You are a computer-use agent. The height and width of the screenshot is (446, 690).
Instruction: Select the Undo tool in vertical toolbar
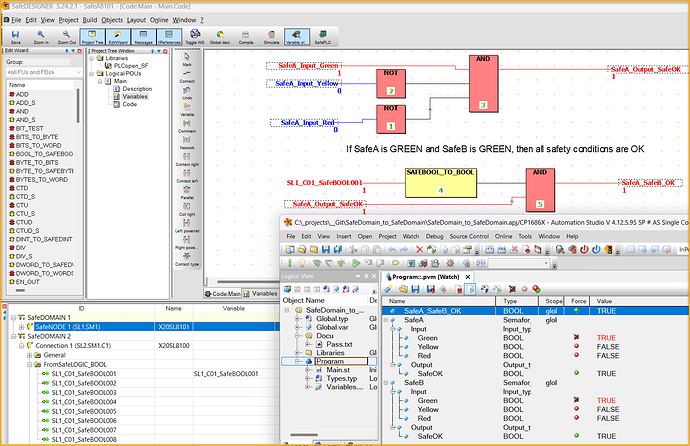(x=185, y=91)
